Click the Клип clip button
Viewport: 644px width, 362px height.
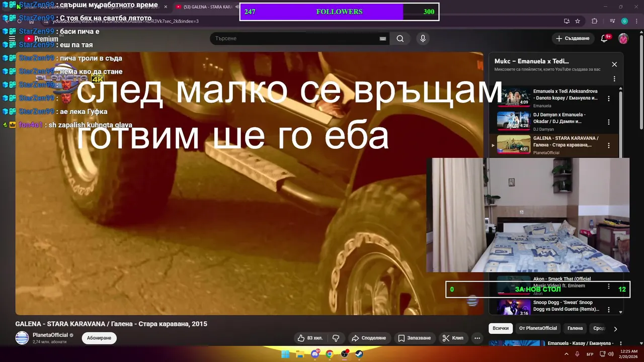(453, 338)
